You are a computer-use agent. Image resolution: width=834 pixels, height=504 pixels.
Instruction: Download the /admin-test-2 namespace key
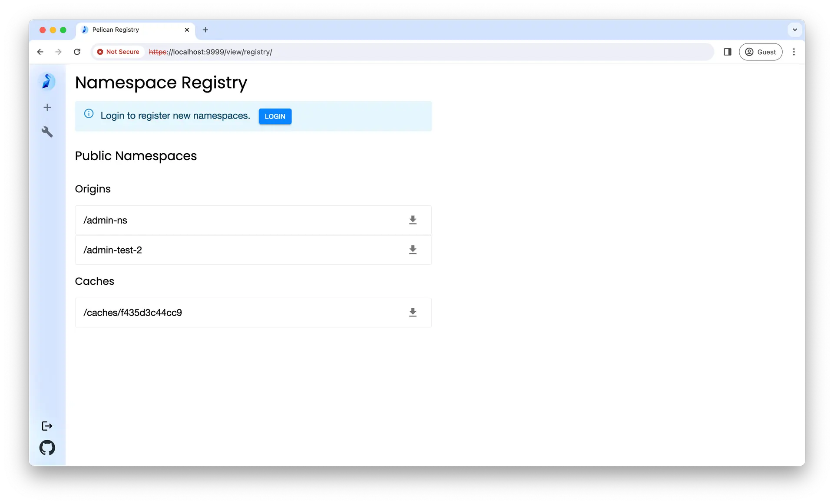[x=413, y=250]
